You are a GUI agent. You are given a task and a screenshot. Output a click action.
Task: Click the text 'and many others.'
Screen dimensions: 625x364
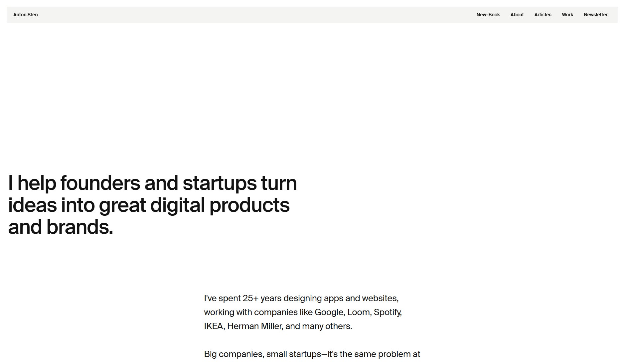318,326
